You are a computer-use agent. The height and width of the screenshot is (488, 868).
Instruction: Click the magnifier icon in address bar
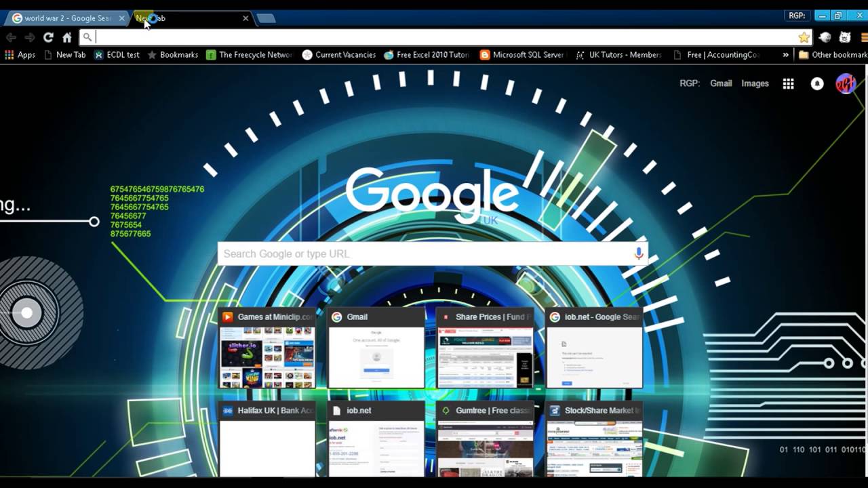coord(87,37)
